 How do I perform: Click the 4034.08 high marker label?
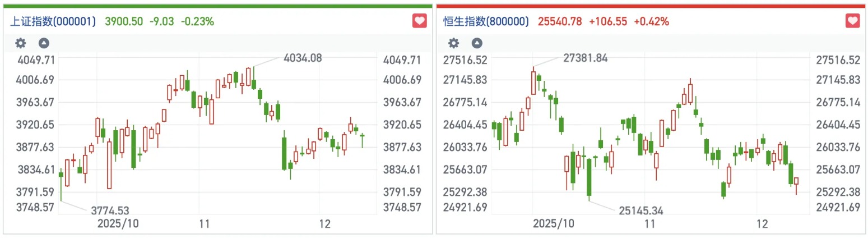coord(303,57)
